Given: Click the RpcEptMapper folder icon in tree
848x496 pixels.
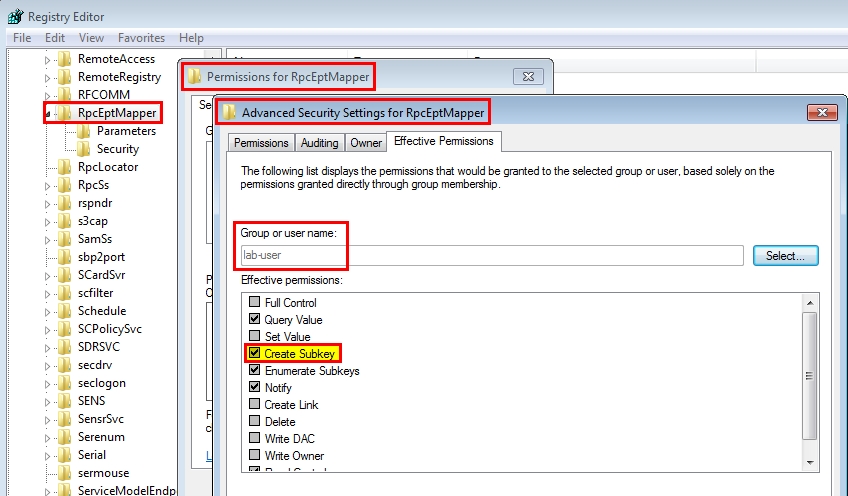Looking at the screenshot, I should [65, 113].
